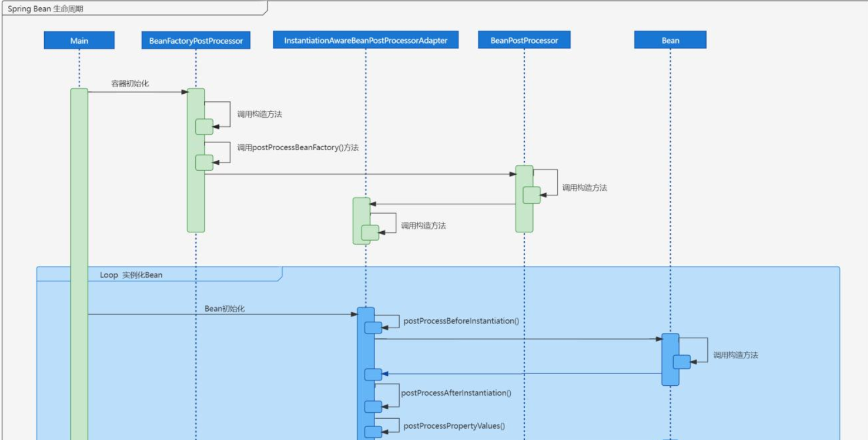Select the green BeanFactoryPostProcessor activation bar
The height and width of the screenshot is (440, 868).
pyautogui.click(x=196, y=160)
